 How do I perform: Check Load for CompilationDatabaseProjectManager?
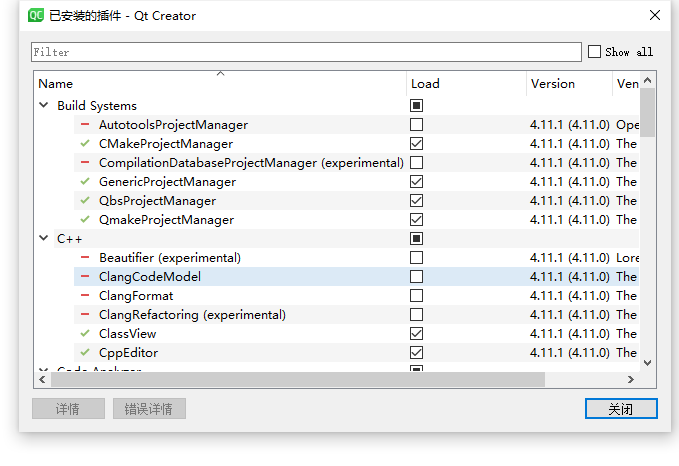click(x=417, y=162)
